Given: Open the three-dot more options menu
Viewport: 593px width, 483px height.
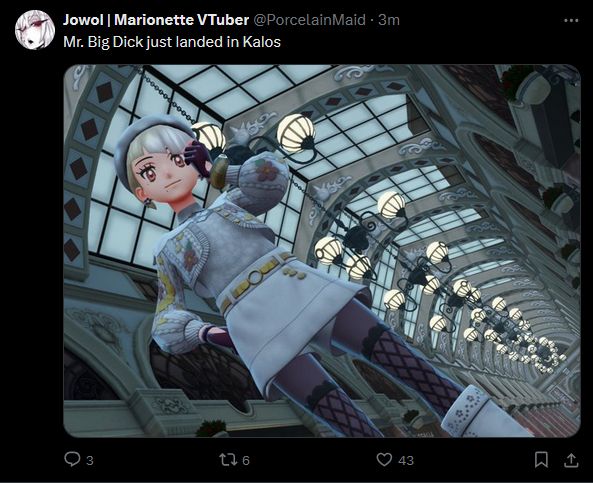Looking at the screenshot, I should point(571,20).
